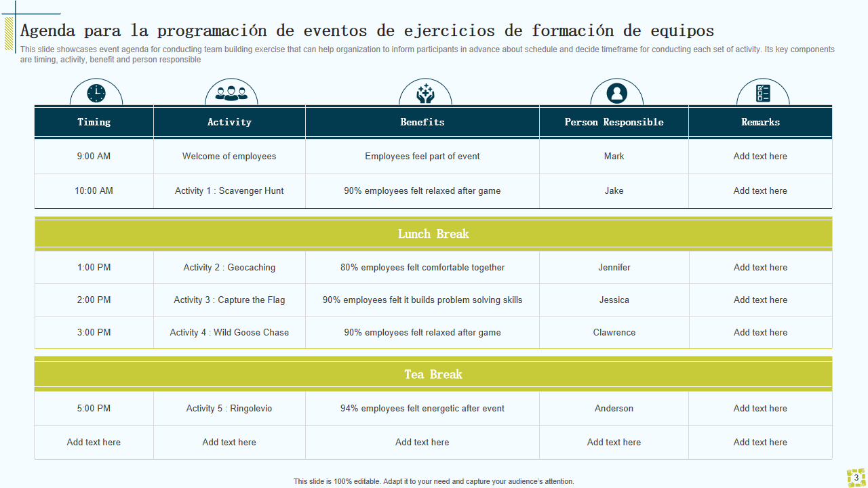Click Add text here in last row Person column
This screenshot has height=488, width=868.
tap(614, 443)
